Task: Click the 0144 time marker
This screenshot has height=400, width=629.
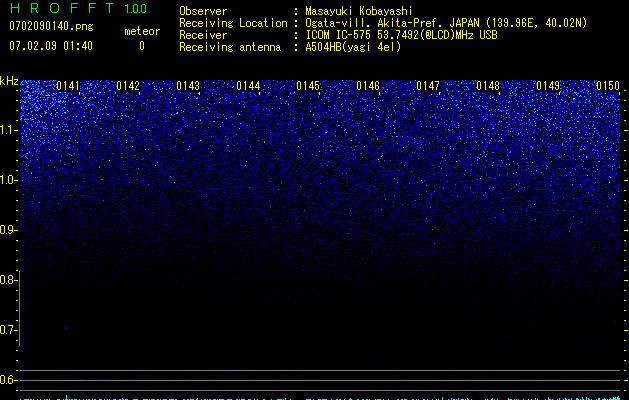Action: [x=248, y=86]
